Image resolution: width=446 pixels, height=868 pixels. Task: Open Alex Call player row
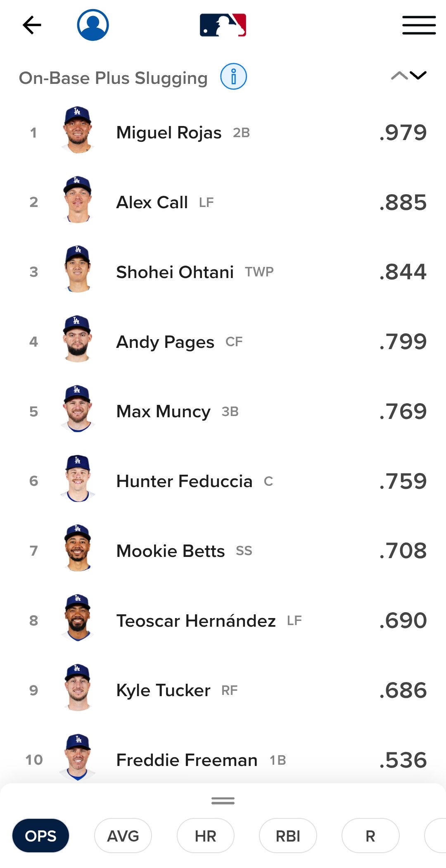point(223,202)
